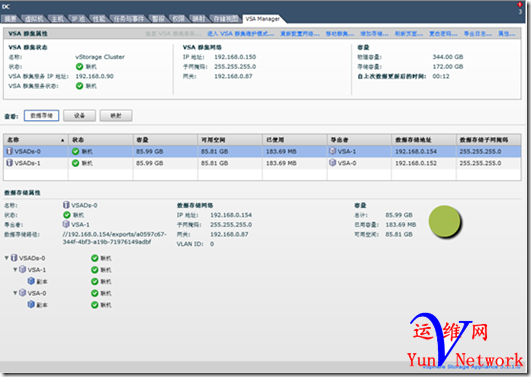Sort table by 可用空间 column header

click(230, 140)
